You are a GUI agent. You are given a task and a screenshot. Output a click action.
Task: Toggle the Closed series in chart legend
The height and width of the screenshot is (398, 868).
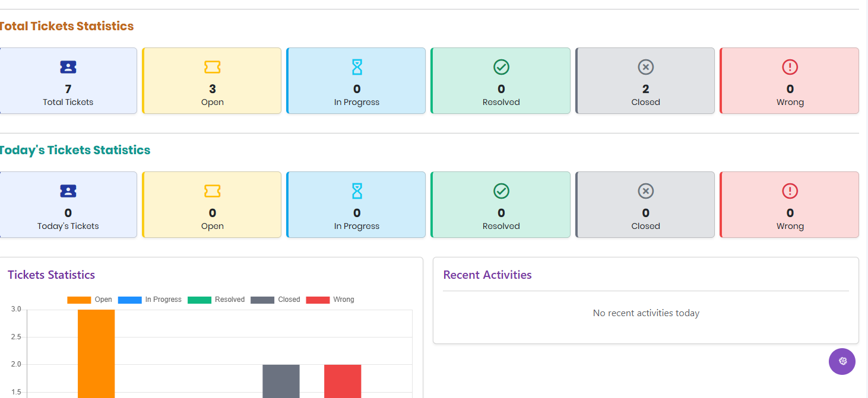(x=275, y=300)
